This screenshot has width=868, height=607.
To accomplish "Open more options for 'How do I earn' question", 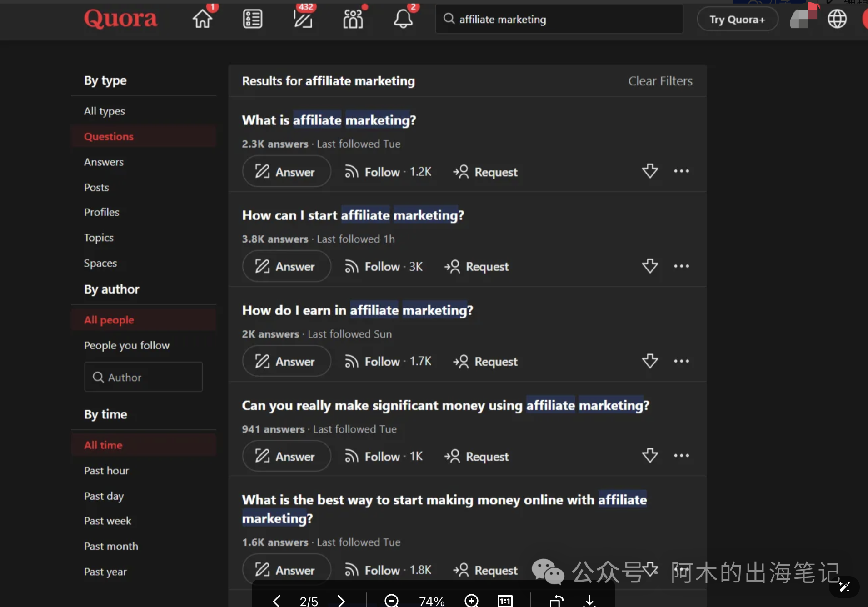I will pos(681,361).
